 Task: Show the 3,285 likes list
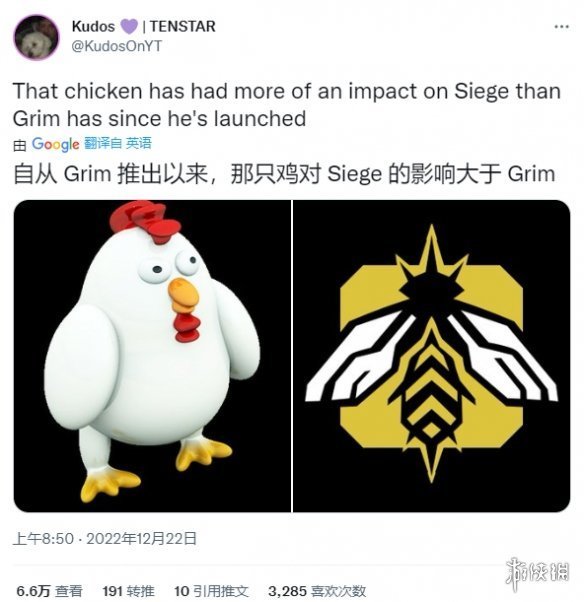pyautogui.click(x=317, y=591)
